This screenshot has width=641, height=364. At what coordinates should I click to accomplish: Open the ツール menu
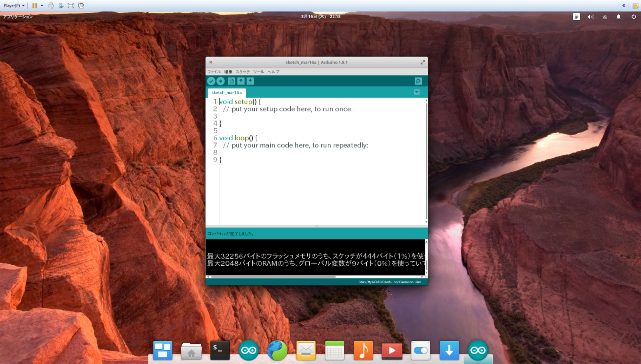259,72
